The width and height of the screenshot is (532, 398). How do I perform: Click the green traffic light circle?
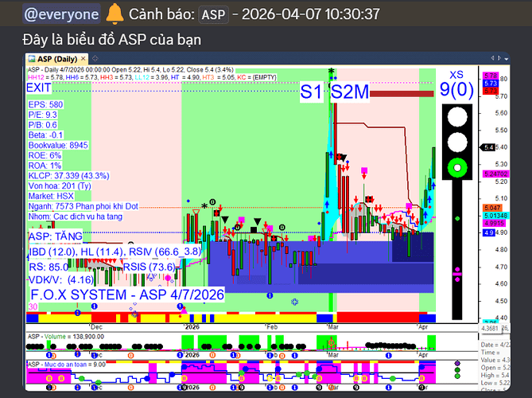click(x=457, y=168)
